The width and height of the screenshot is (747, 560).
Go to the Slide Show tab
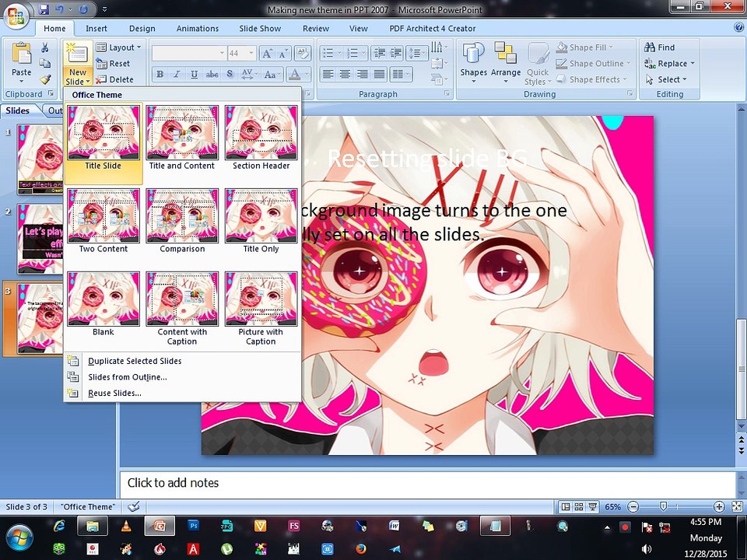(260, 29)
